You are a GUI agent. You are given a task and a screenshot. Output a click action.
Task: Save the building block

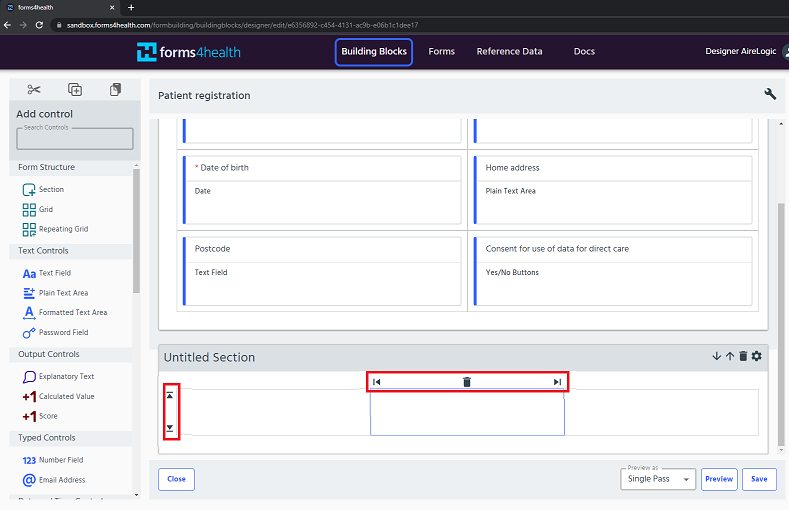click(759, 479)
